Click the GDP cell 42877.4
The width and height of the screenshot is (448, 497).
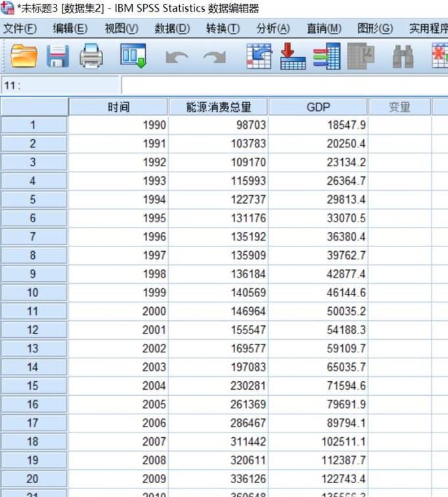tap(318, 274)
